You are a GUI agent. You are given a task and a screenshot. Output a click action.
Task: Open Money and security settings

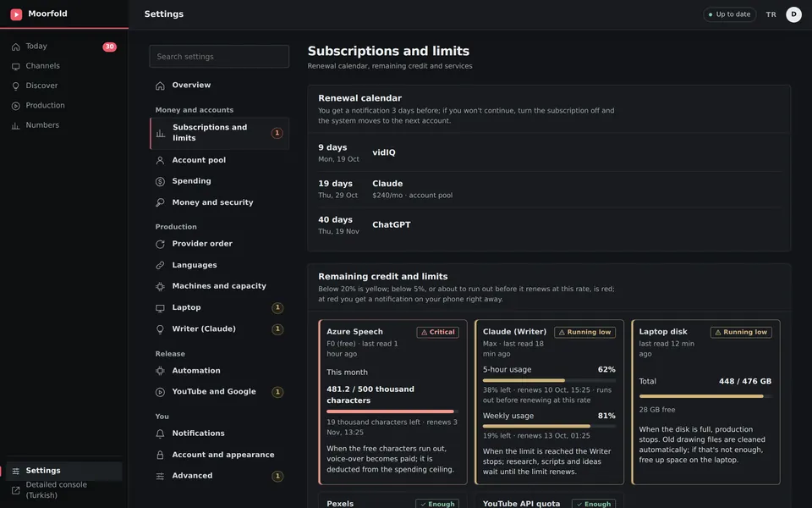point(219,202)
